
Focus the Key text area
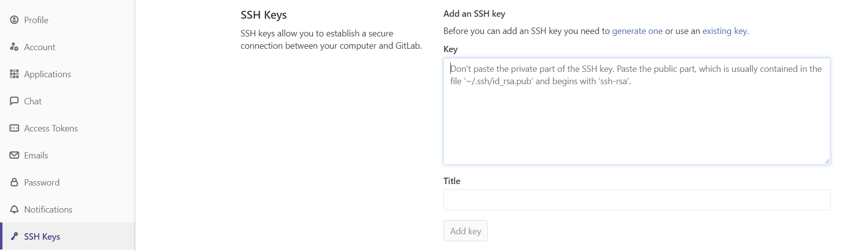tap(636, 118)
